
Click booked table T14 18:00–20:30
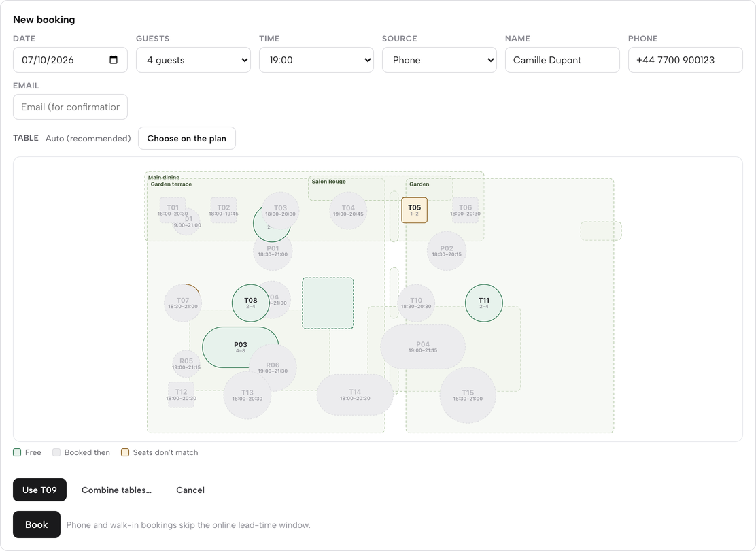pyautogui.click(x=355, y=395)
